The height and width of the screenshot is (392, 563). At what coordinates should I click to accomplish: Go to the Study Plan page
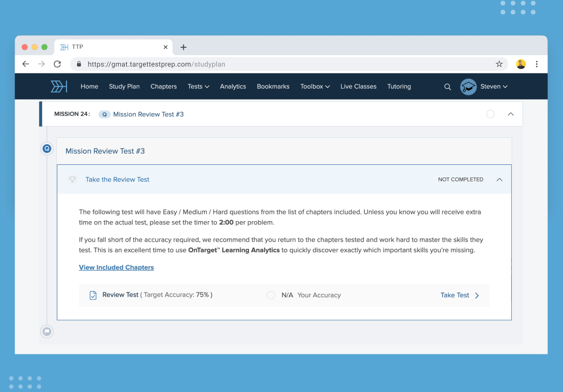point(124,86)
